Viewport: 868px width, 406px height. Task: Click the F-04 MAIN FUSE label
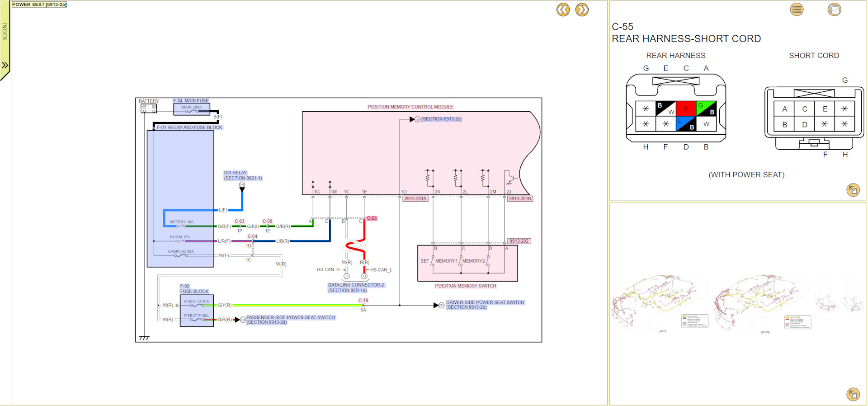point(191,101)
